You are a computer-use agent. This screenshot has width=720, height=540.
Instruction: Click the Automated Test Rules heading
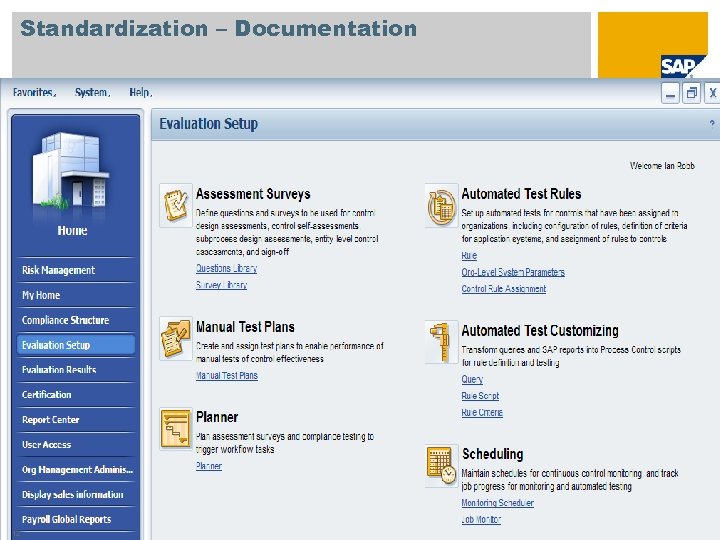click(521, 194)
